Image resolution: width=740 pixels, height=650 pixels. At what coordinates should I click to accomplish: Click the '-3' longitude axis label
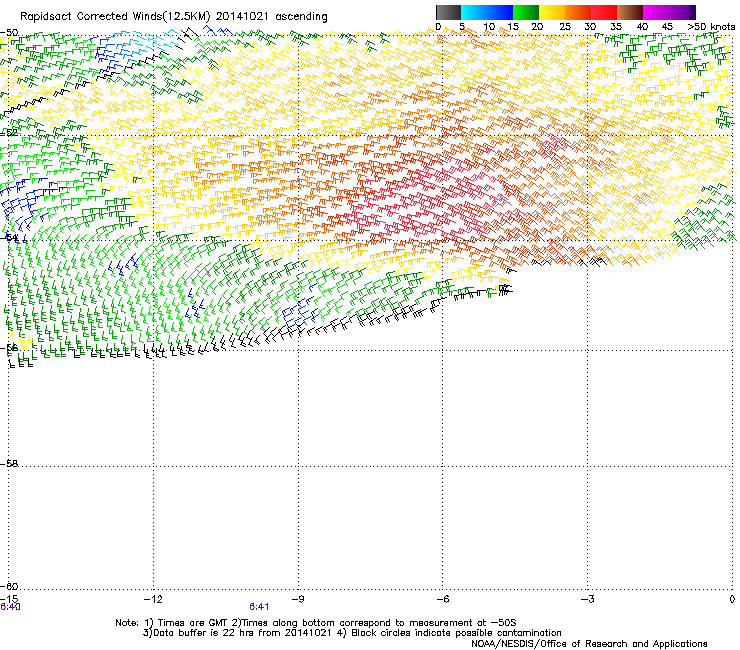click(x=587, y=599)
